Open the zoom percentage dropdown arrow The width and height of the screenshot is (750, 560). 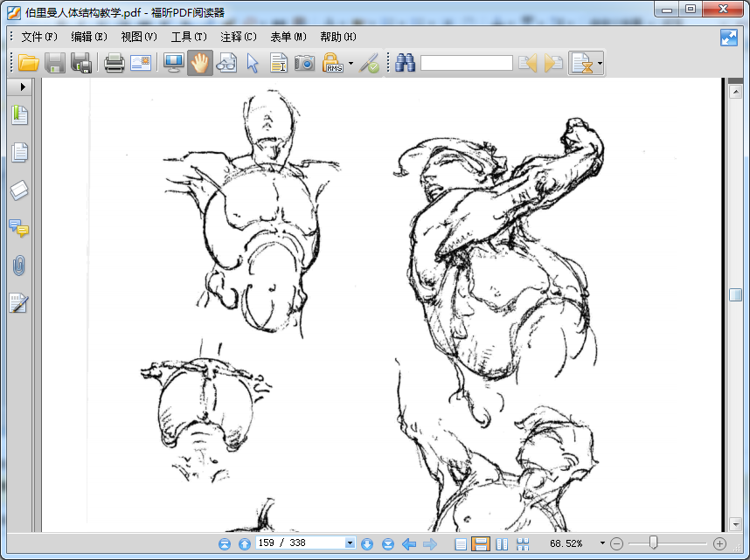pos(602,543)
